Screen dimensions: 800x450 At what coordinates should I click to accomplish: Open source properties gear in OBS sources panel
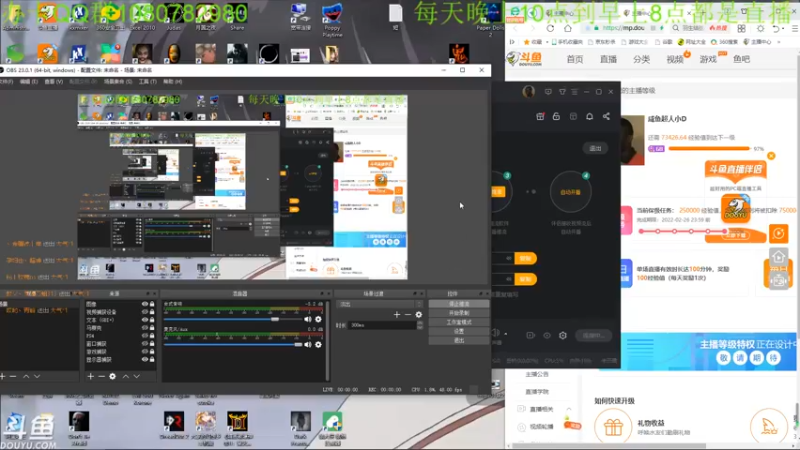point(113,376)
